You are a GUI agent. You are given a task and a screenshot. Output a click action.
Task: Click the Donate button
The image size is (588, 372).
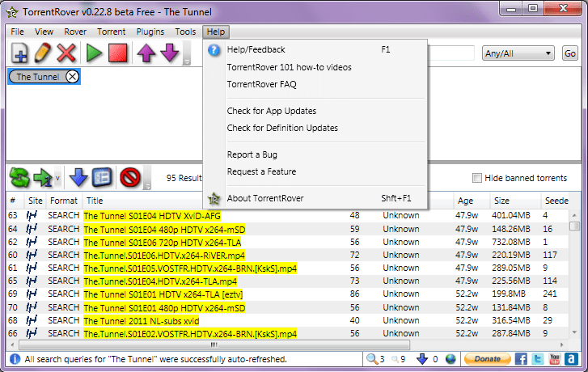coord(488,359)
